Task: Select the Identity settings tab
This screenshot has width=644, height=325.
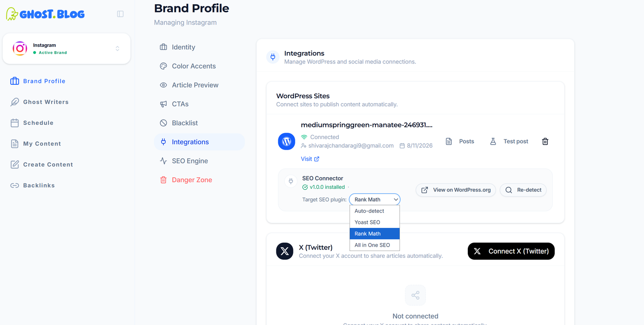Action: 199,47
